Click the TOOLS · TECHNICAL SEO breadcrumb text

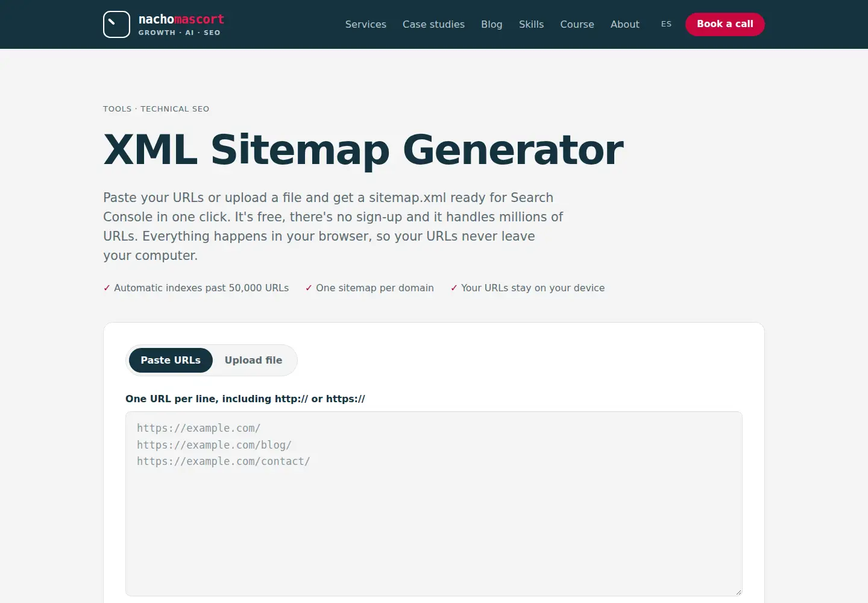[x=156, y=109]
